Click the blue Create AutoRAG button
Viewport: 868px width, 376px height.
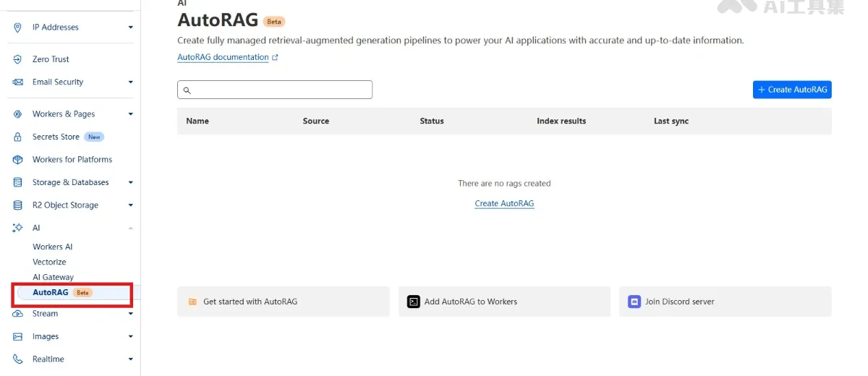pos(792,90)
